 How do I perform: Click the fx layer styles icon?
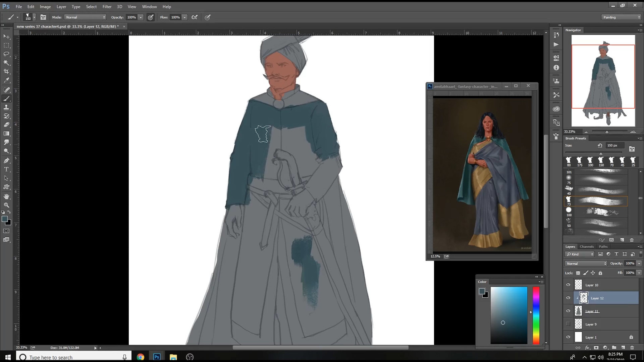click(587, 347)
